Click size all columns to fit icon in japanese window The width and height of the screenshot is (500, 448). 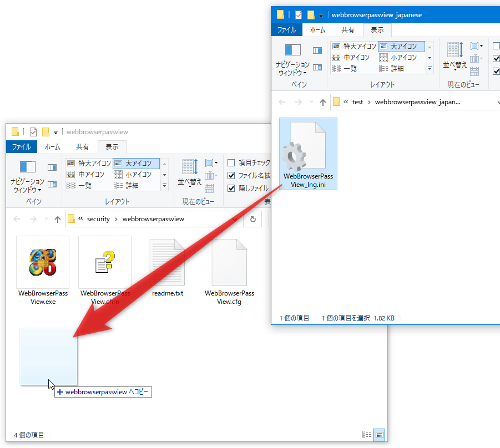[x=474, y=72]
